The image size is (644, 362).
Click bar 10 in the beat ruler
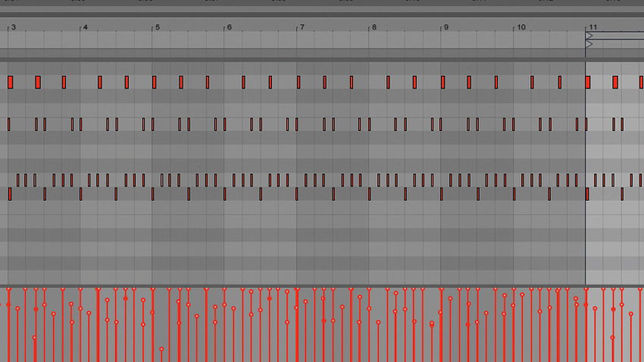click(x=521, y=27)
